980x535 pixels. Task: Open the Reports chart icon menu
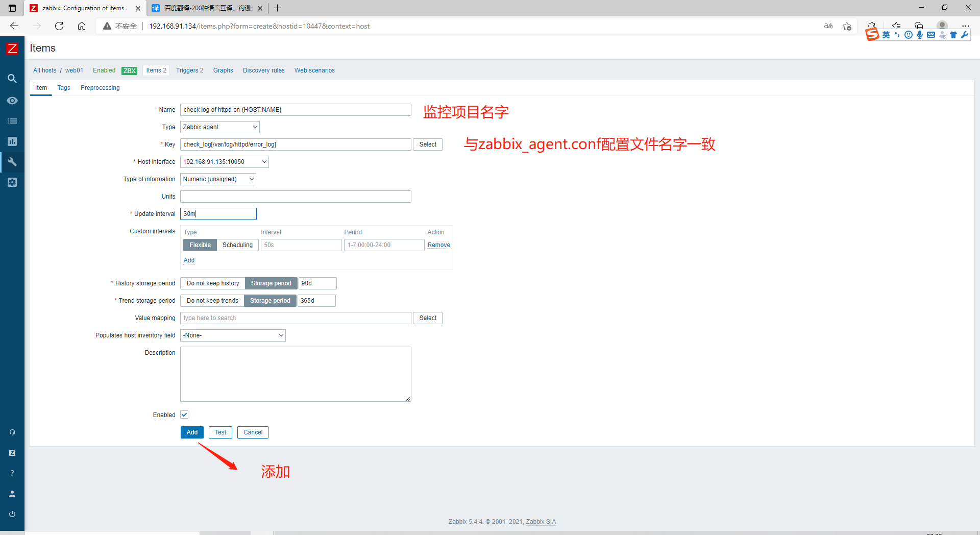12,141
